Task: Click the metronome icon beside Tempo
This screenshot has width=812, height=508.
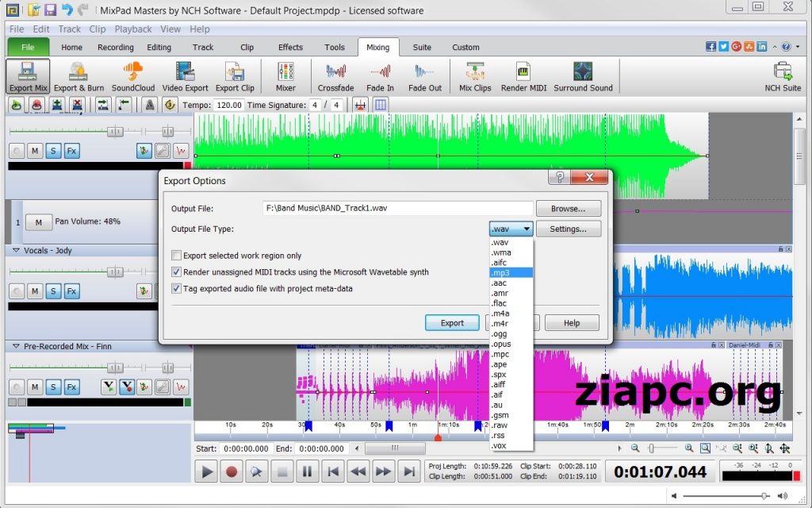Action: click(150, 106)
